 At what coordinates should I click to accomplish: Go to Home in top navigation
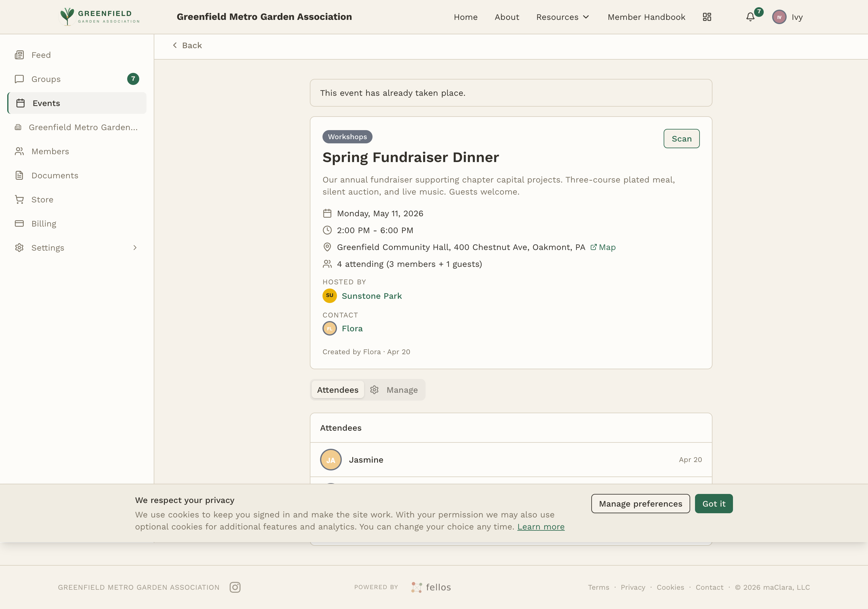tap(466, 17)
